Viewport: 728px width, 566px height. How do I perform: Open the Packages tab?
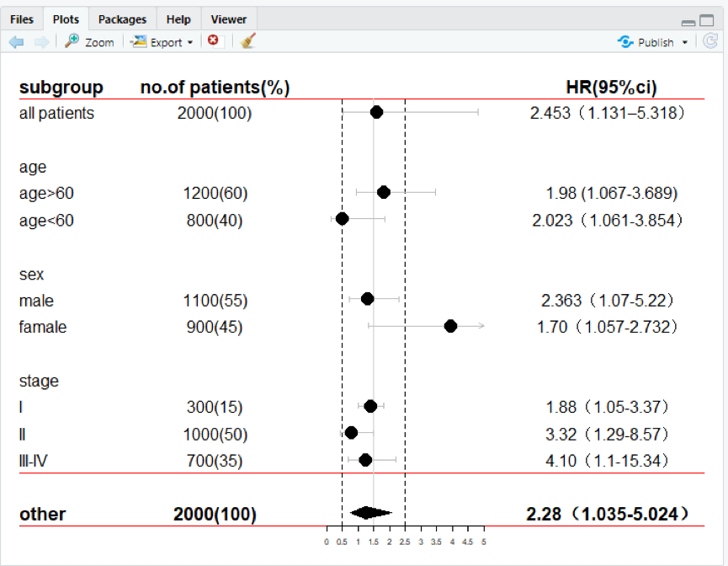coord(122,19)
